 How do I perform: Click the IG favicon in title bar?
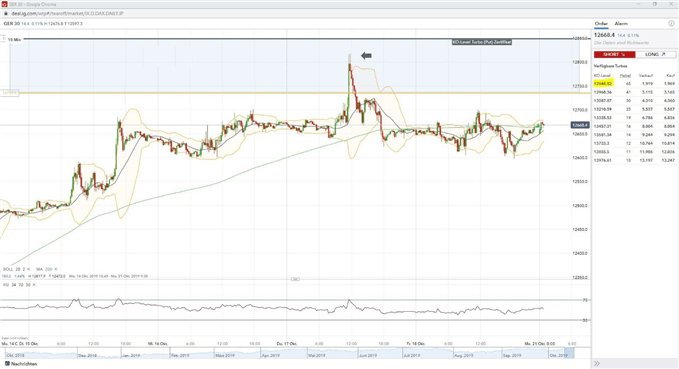(x=5, y=4)
